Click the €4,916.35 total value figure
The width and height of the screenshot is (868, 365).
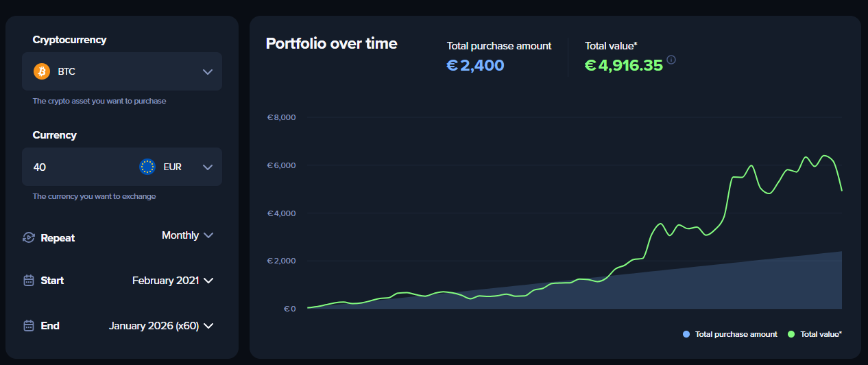[624, 65]
